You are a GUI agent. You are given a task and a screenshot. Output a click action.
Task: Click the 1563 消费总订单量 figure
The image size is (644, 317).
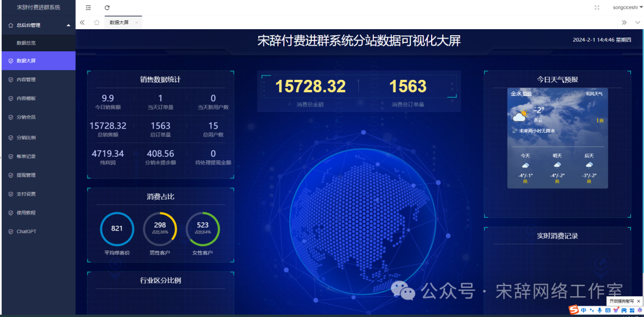pyautogui.click(x=408, y=86)
